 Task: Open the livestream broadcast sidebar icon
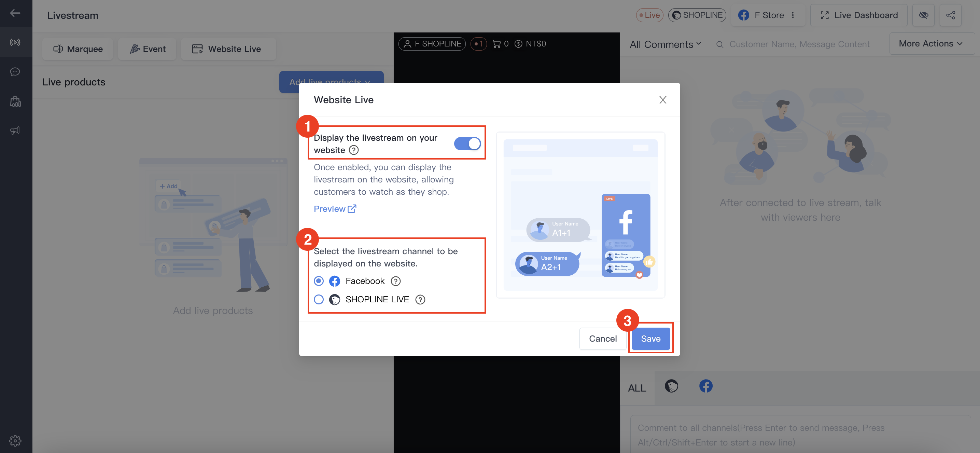pyautogui.click(x=15, y=42)
